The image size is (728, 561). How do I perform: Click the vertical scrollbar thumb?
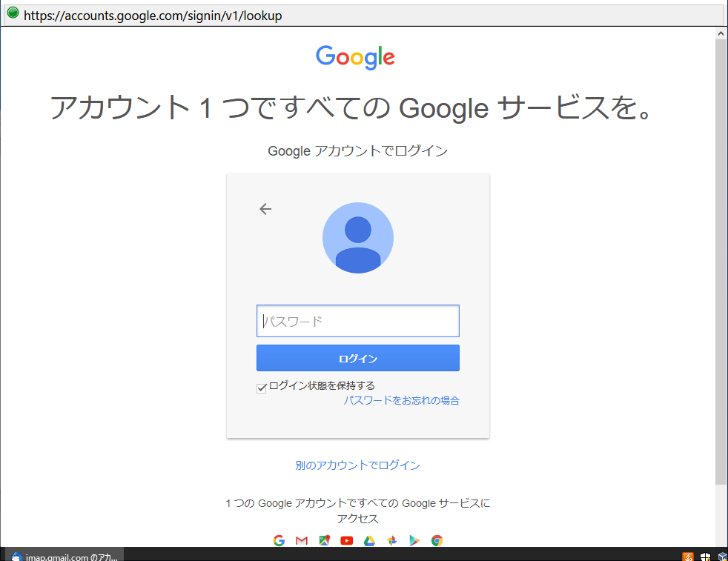pyautogui.click(x=721, y=262)
